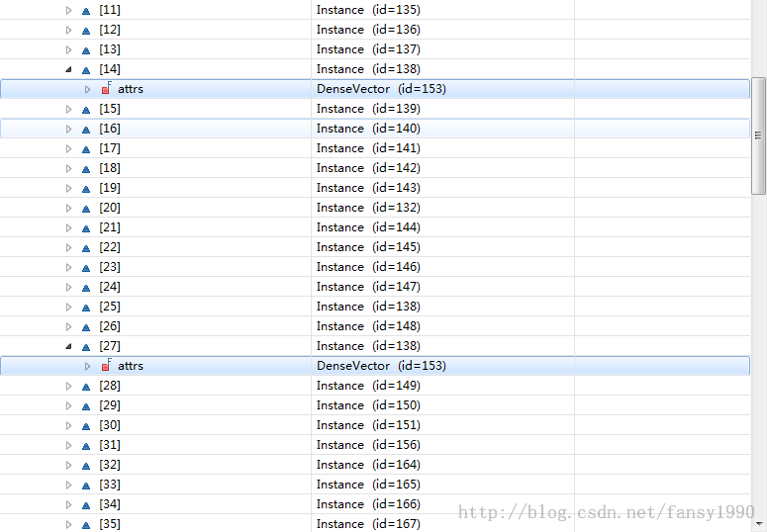The height and width of the screenshot is (532, 767).
Task: Select the [33] variable row
Action: coord(110,485)
